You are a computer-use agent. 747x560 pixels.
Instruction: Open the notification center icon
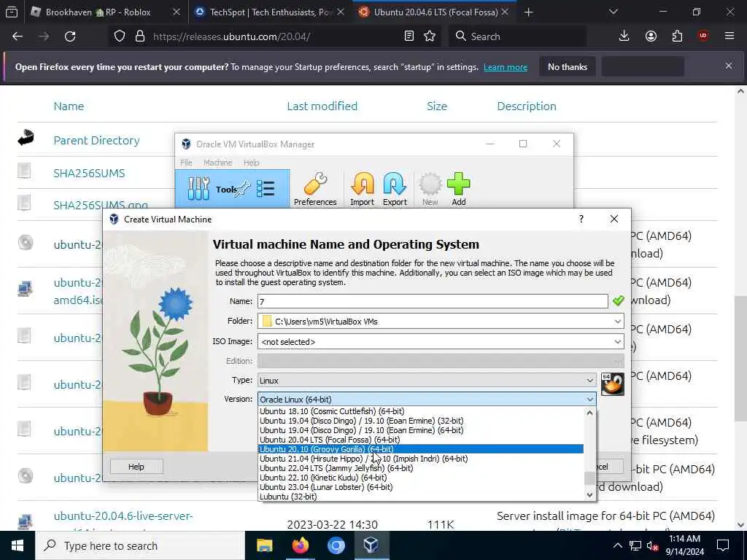(723, 545)
